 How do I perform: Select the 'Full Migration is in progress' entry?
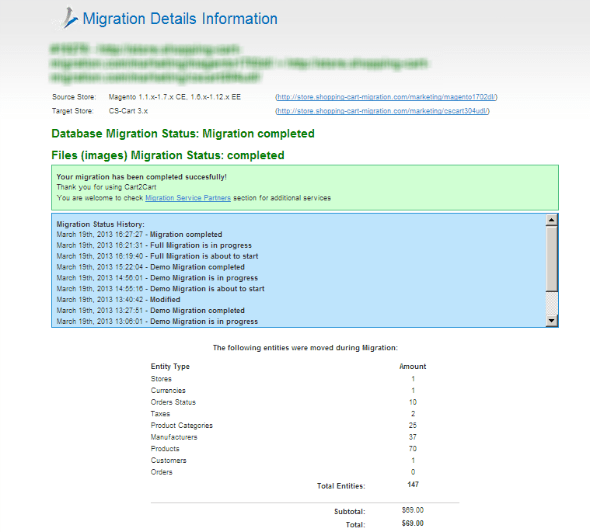coord(154,245)
